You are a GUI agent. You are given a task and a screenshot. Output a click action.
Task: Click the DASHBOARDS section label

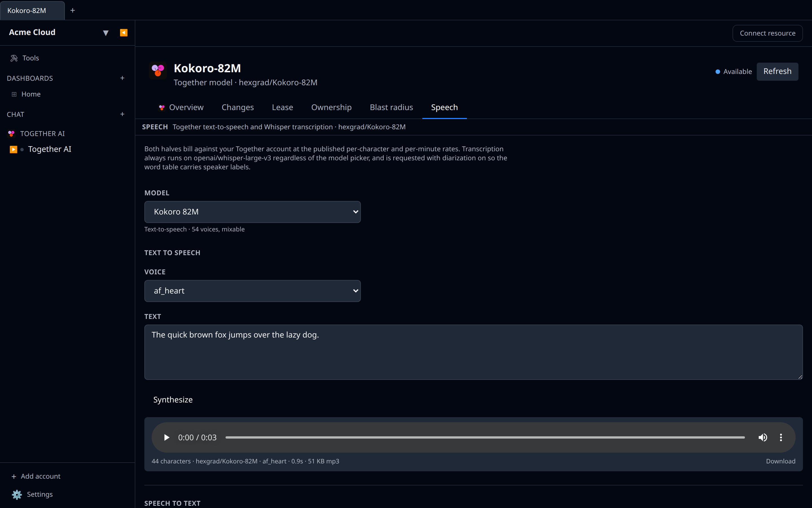coord(30,78)
